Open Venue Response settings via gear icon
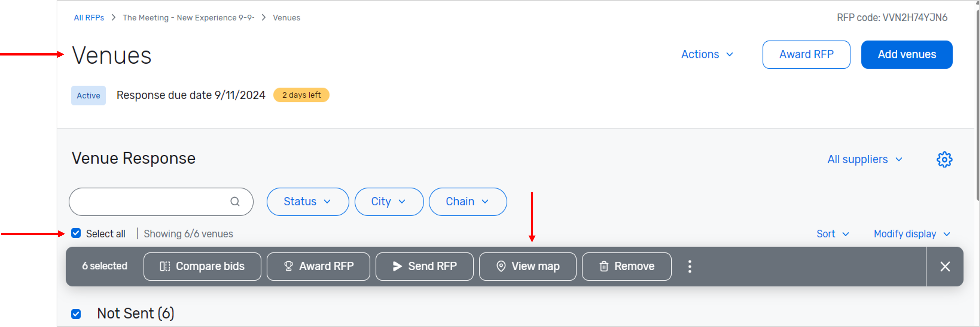The width and height of the screenshot is (980, 327). pyautogui.click(x=944, y=159)
